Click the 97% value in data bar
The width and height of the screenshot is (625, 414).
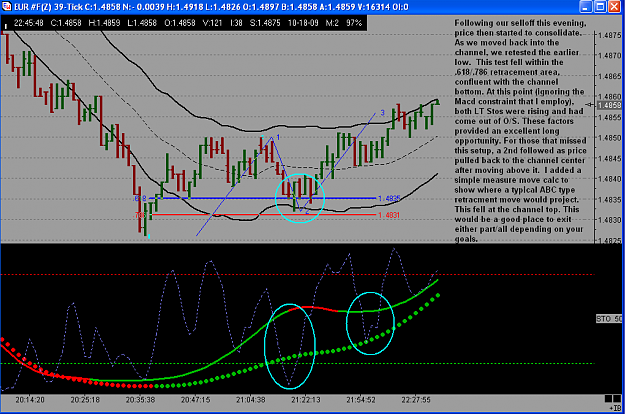354,23
